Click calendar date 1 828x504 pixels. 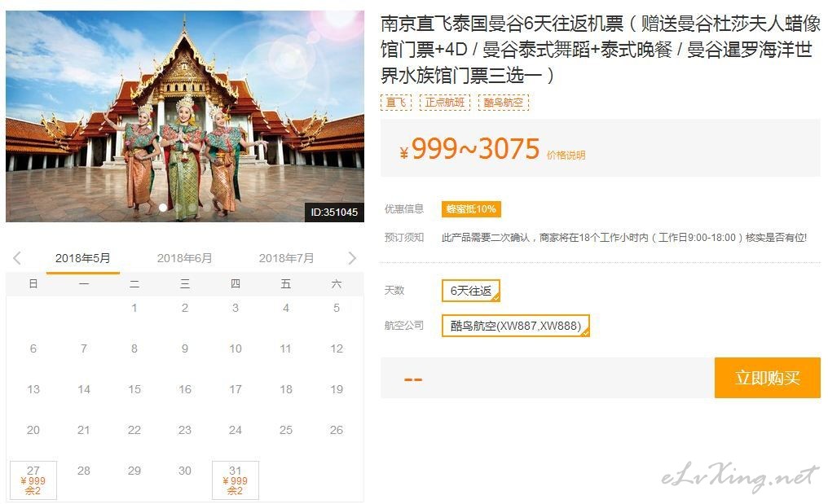point(134,308)
